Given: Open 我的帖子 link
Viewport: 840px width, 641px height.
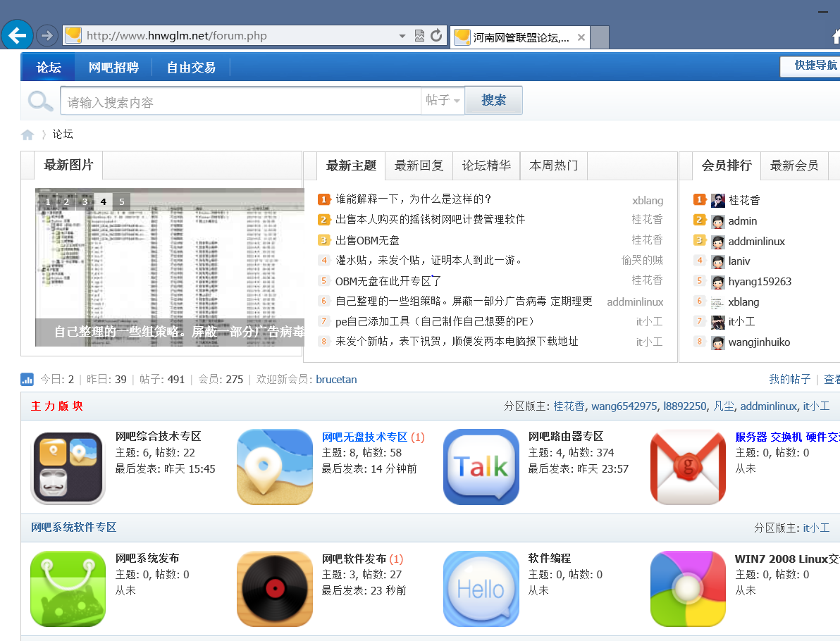Looking at the screenshot, I should click(790, 379).
